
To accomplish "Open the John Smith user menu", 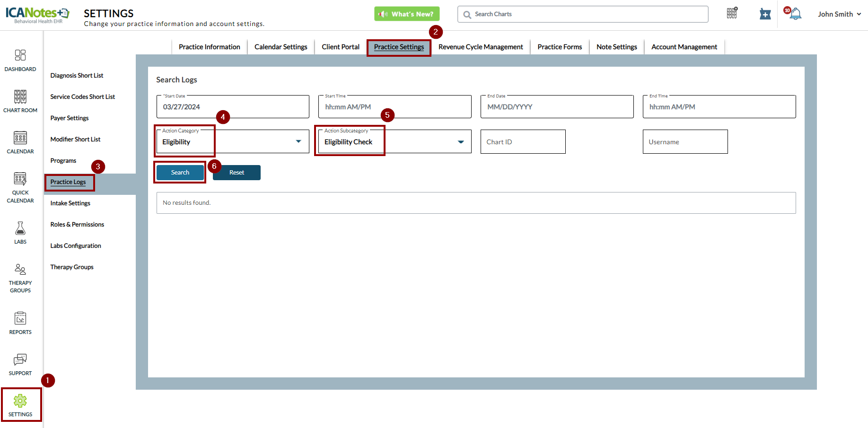I will click(x=839, y=14).
